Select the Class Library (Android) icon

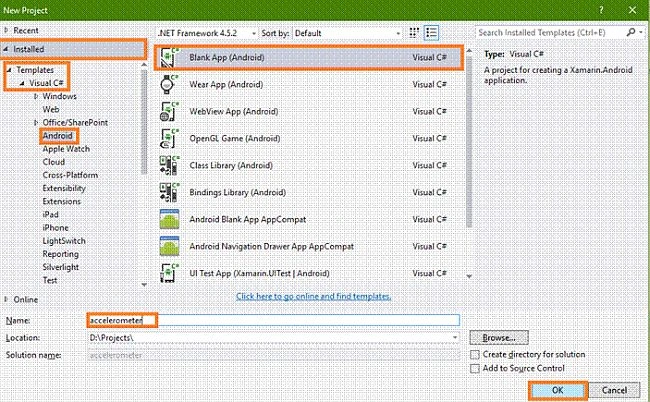pyautogui.click(x=169, y=165)
